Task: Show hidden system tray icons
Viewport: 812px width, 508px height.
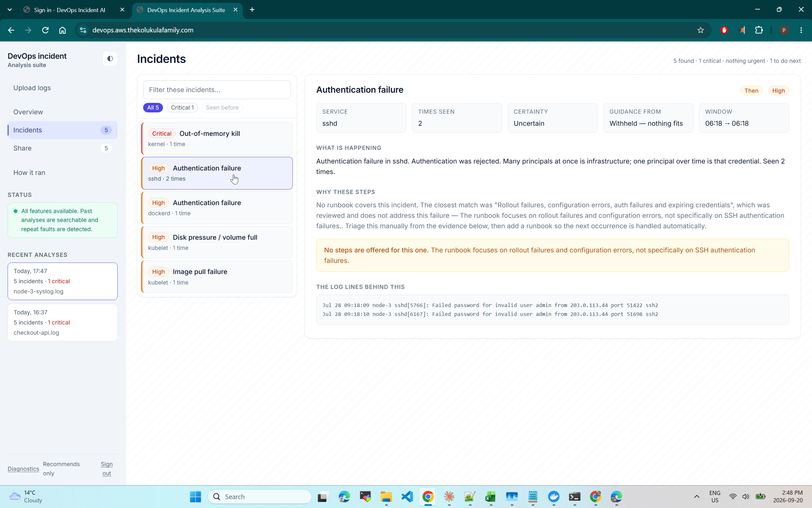Action: coord(697,497)
